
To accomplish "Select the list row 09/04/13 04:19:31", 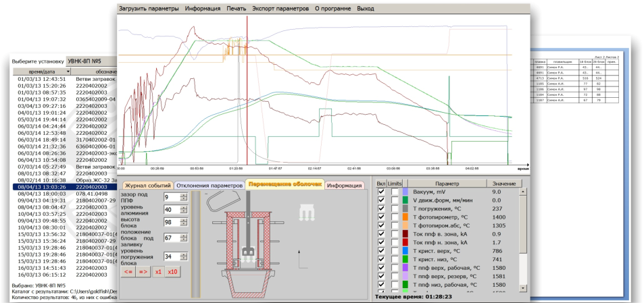I will coord(65,200).
